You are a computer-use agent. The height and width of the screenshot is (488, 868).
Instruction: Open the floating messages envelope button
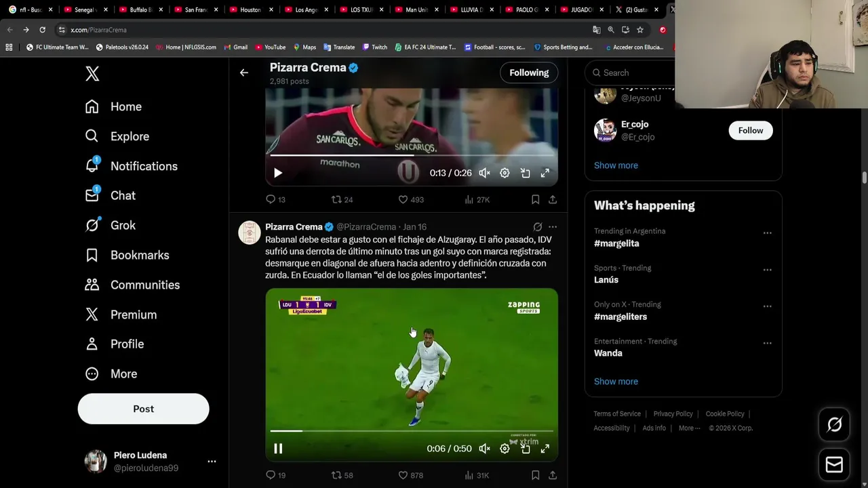click(x=834, y=465)
